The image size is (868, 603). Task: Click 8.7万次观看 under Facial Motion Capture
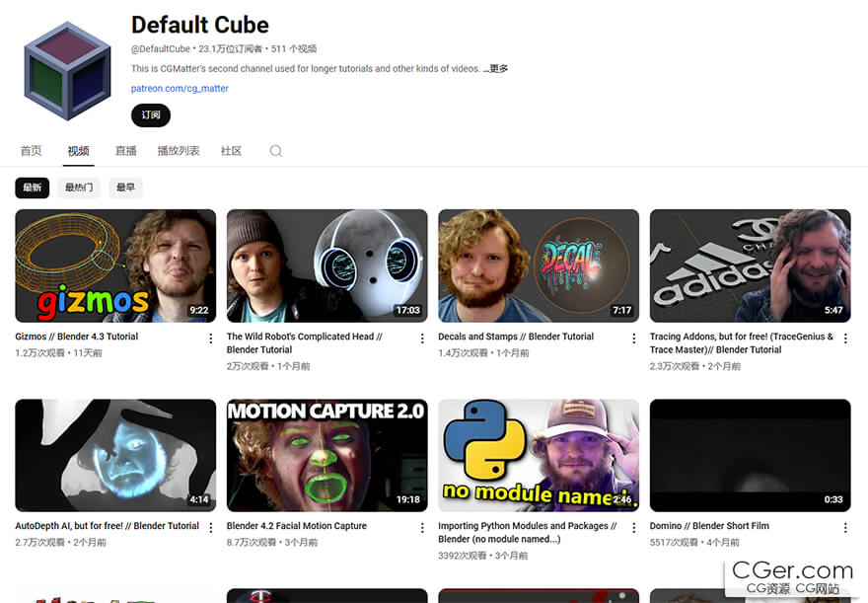pos(252,542)
